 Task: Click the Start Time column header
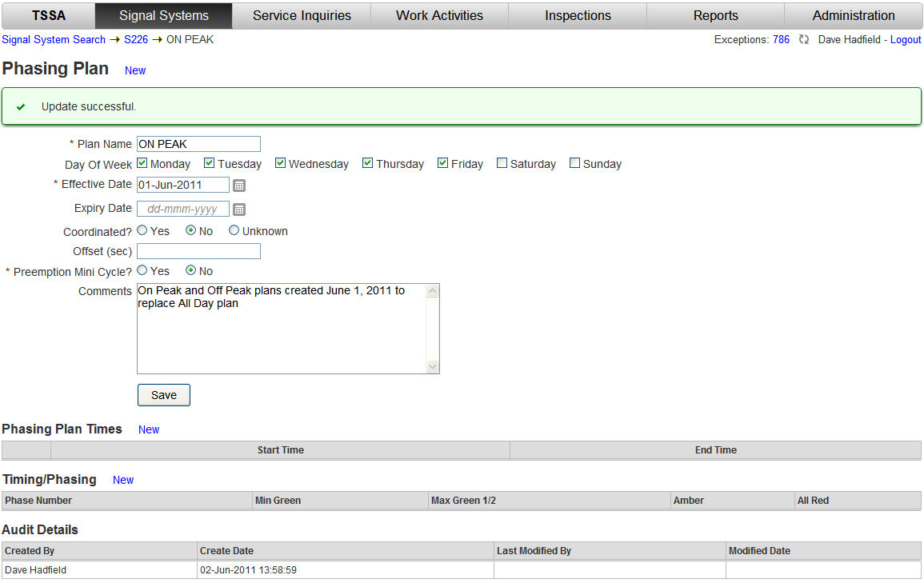[281, 450]
